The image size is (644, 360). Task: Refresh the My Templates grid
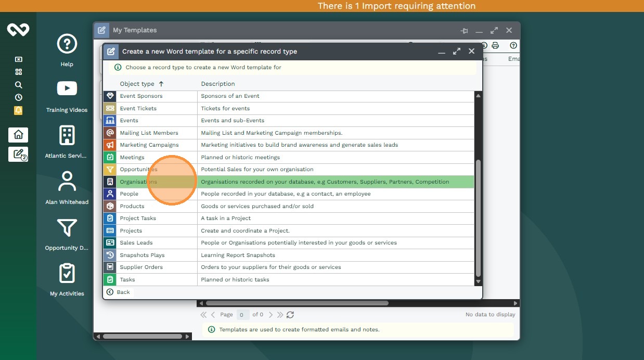tap(290, 315)
